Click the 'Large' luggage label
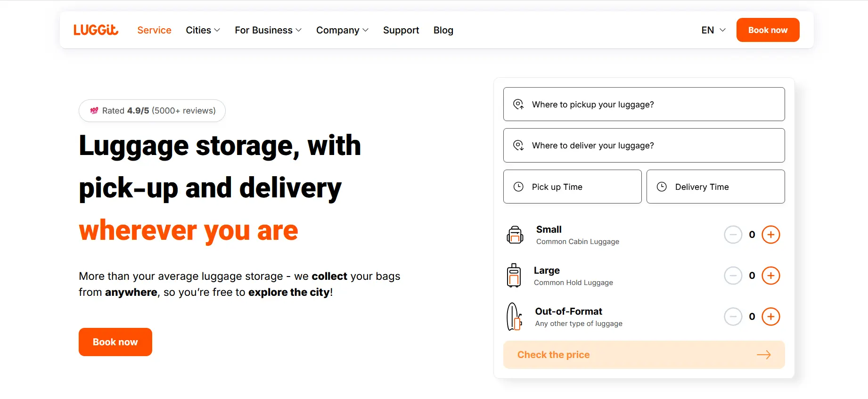 click(x=547, y=270)
